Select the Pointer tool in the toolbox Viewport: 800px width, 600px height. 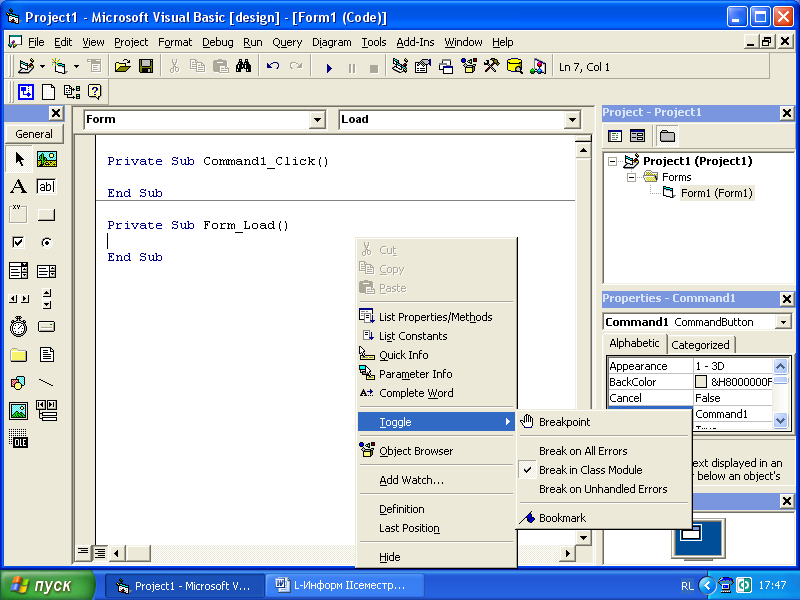(19, 159)
